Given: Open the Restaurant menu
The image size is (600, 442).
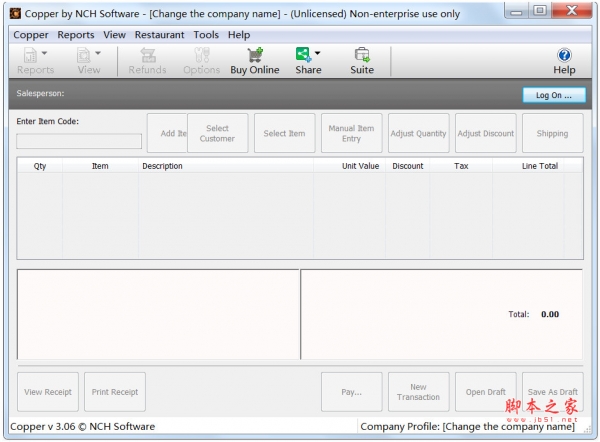Looking at the screenshot, I should tap(160, 35).
